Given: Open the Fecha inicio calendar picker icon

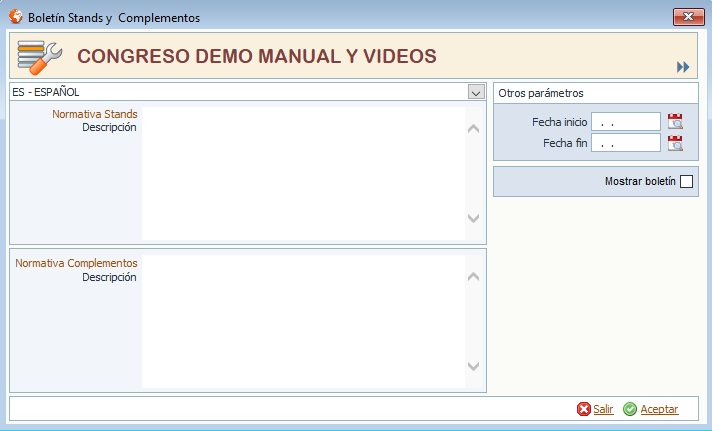Looking at the screenshot, I should [675, 122].
